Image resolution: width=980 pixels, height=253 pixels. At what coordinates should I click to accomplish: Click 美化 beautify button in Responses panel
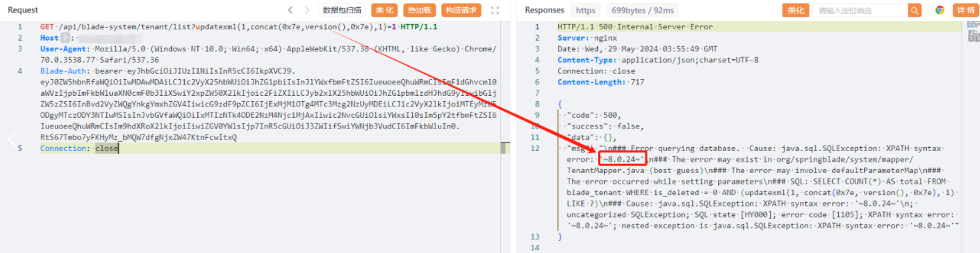[x=795, y=10]
